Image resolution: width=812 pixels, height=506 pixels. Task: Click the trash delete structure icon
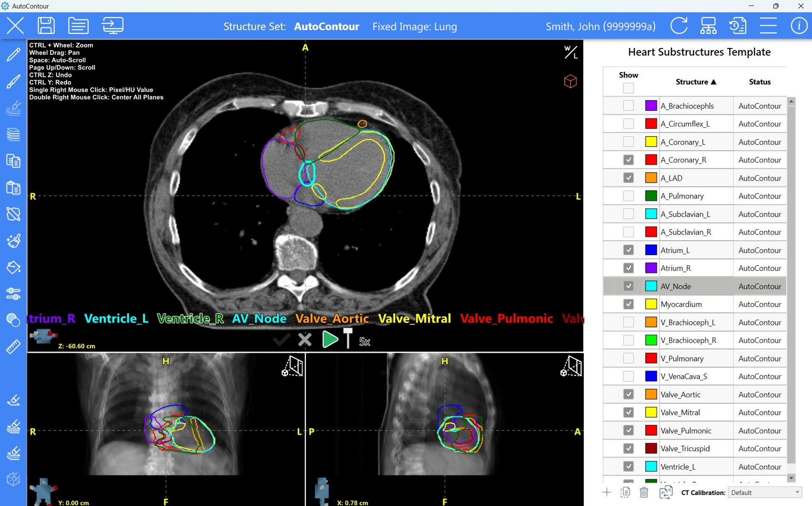(x=644, y=492)
